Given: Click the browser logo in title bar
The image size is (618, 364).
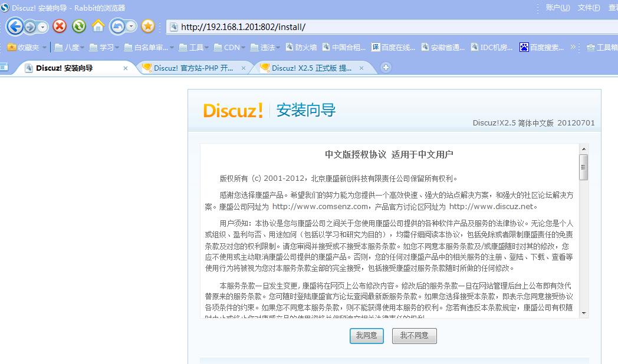Looking at the screenshot, I should [x=5, y=8].
